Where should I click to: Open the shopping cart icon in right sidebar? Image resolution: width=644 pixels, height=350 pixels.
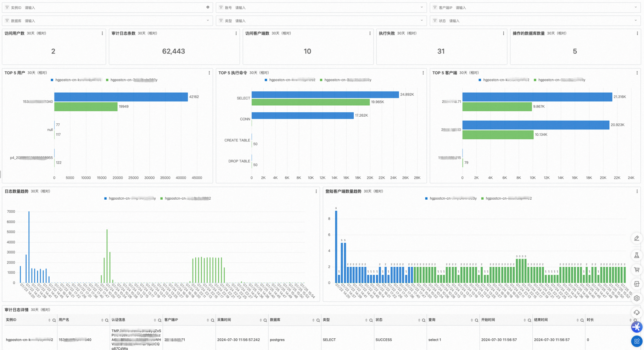637,270
